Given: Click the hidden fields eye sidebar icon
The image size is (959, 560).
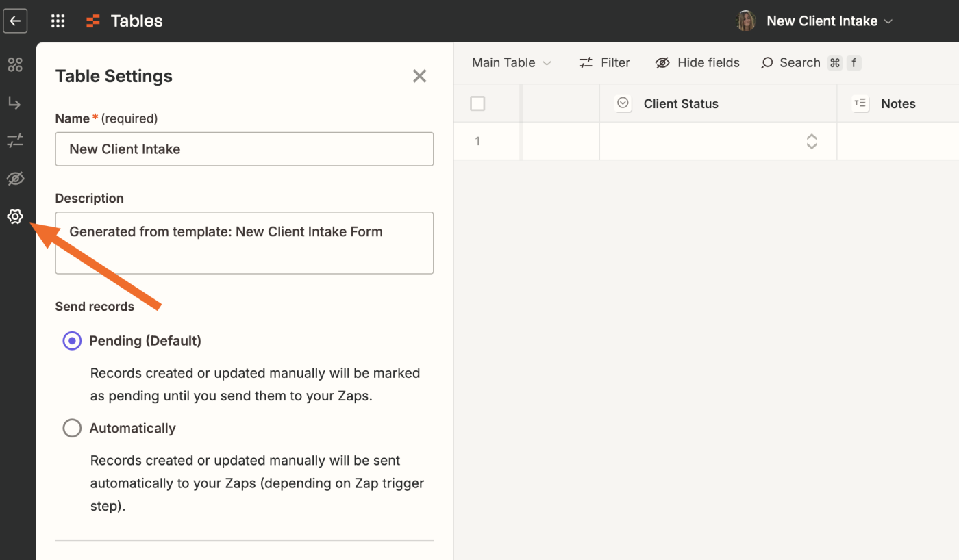Looking at the screenshot, I should pos(15,179).
